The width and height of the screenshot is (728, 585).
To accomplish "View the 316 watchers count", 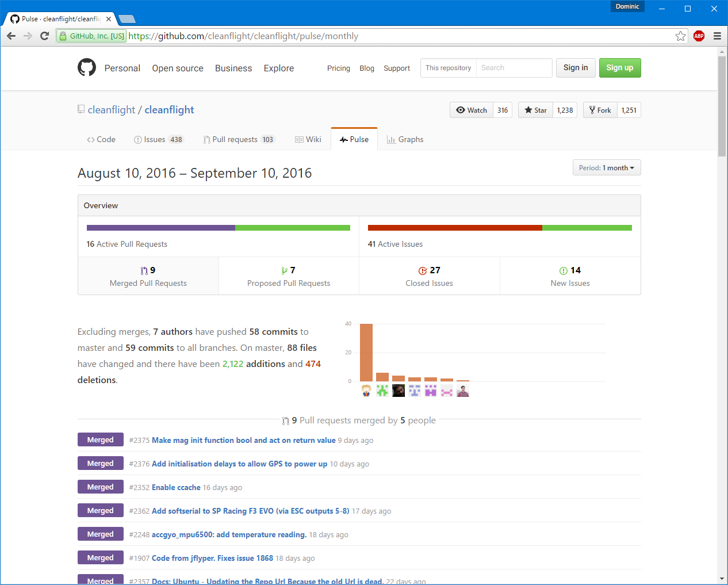I will (x=503, y=110).
